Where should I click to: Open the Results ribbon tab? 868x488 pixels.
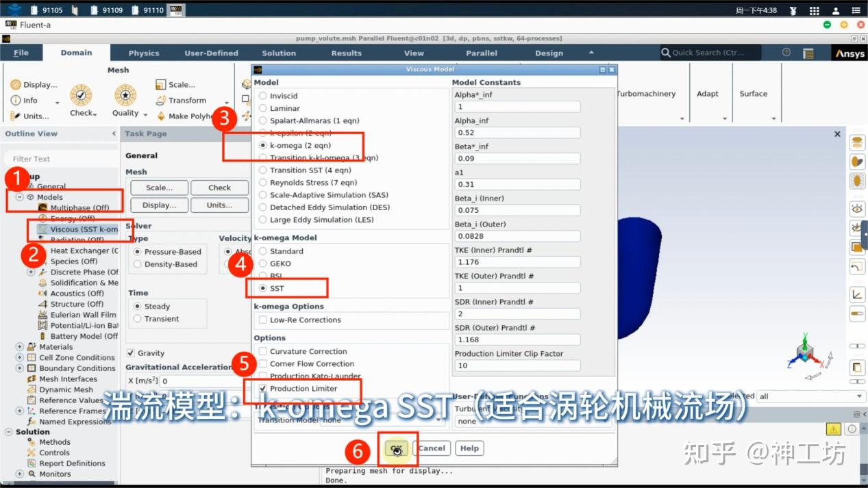347,53
